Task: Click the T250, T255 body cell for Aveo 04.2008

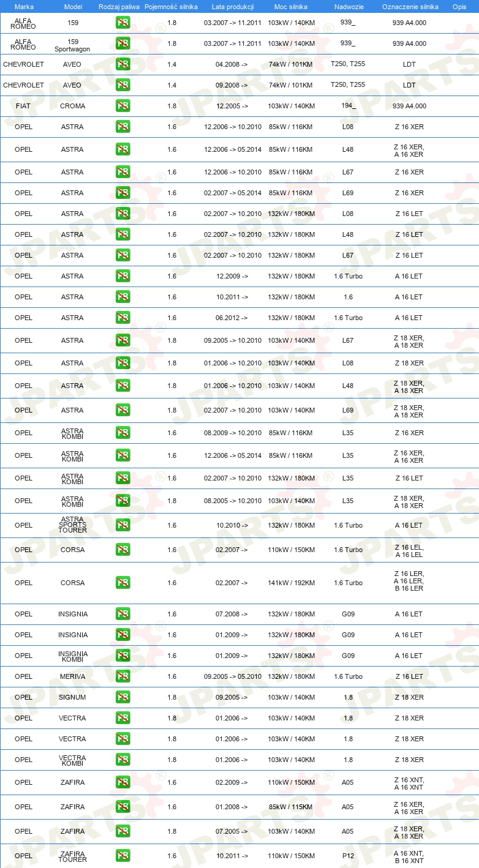Action: pyautogui.click(x=348, y=64)
